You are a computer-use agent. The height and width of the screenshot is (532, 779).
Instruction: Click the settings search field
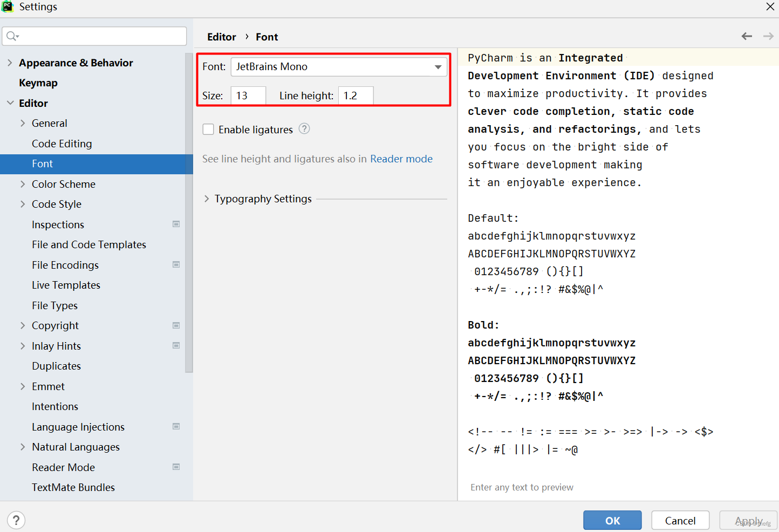pos(94,36)
